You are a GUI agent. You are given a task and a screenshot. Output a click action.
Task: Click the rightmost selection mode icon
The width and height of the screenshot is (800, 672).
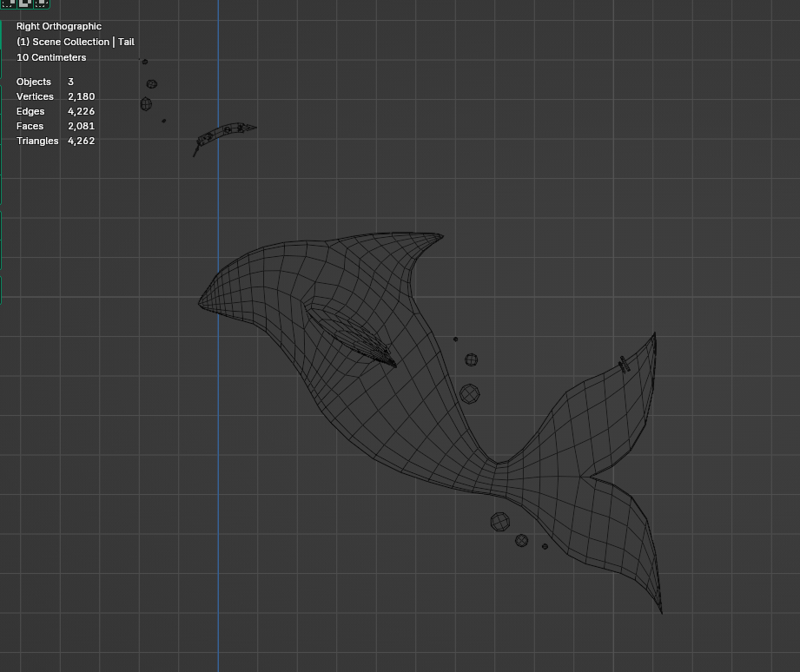point(41,3)
